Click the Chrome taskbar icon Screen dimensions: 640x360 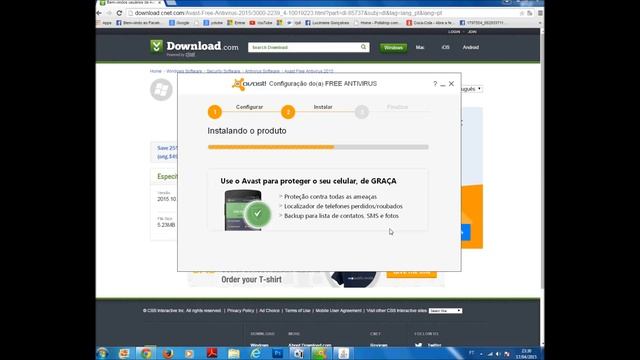point(146,353)
